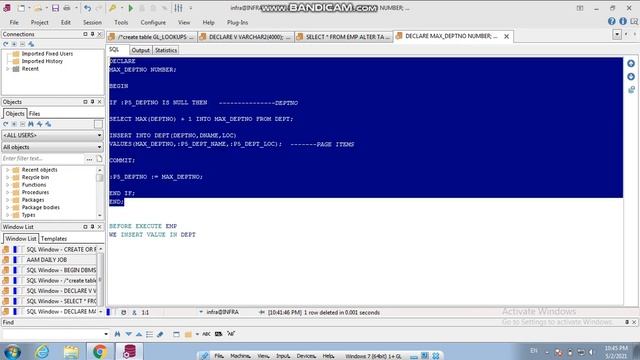The image size is (640, 360).
Task: Click the Save toolbar icon
Action: (55, 8)
